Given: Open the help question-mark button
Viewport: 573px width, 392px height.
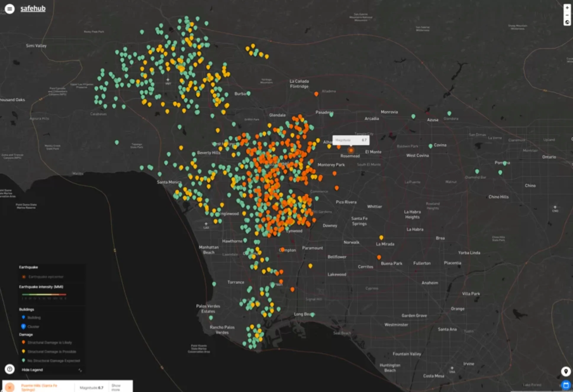Looking at the screenshot, I should click(9, 369).
